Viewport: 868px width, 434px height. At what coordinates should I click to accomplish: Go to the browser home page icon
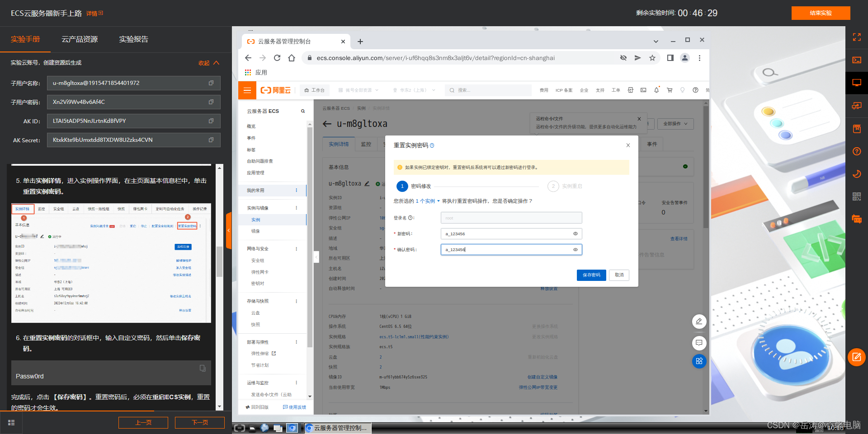(x=292, y=58)
